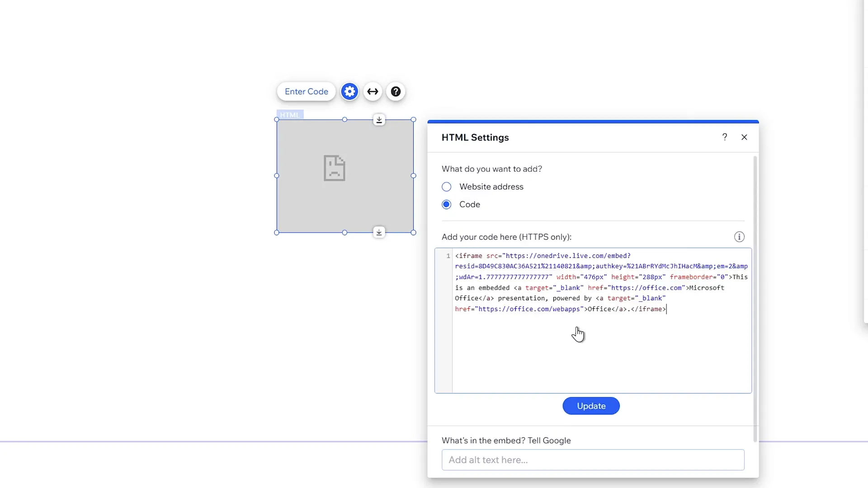Click the 'What do you want to add?' label

coord(492,169)
